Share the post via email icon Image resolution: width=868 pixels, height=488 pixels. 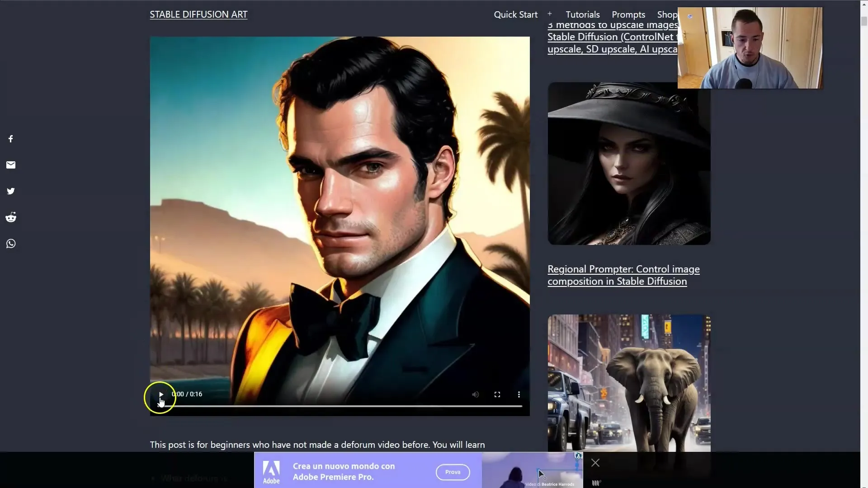tap(11, 165)
